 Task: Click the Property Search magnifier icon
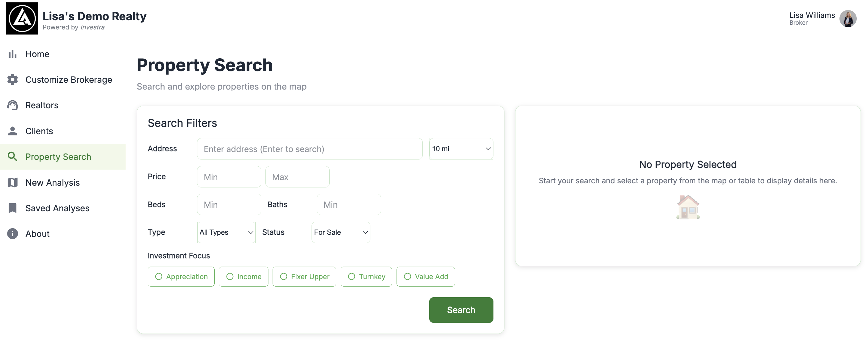(x=12, y=157)
